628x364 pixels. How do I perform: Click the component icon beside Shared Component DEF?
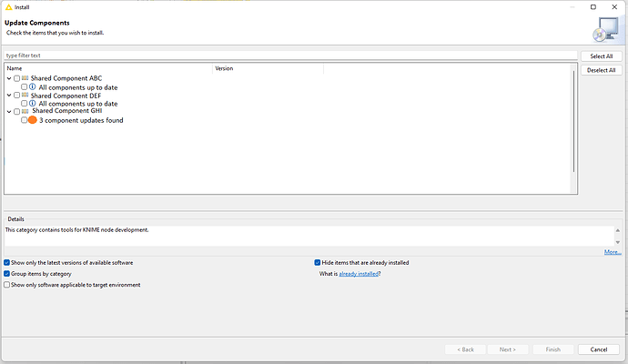coord(25,96)
